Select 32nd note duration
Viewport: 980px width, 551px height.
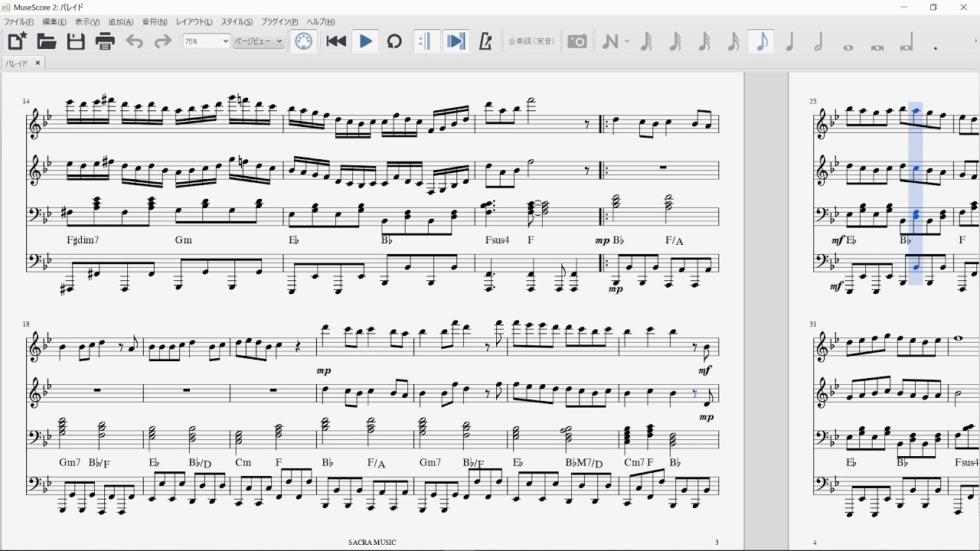[x=704, y=41]
